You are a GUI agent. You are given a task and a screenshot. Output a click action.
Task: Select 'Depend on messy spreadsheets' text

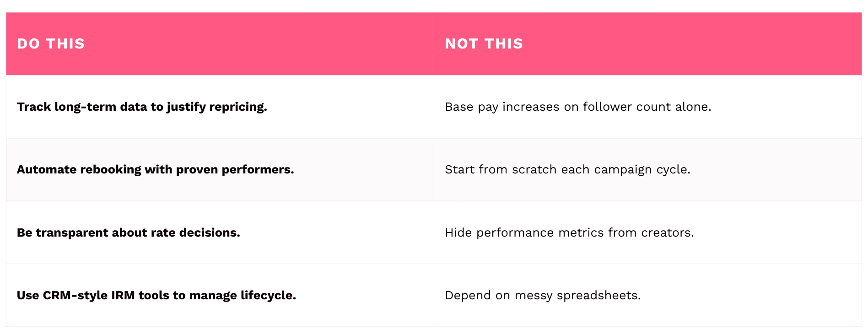point(542,296)
